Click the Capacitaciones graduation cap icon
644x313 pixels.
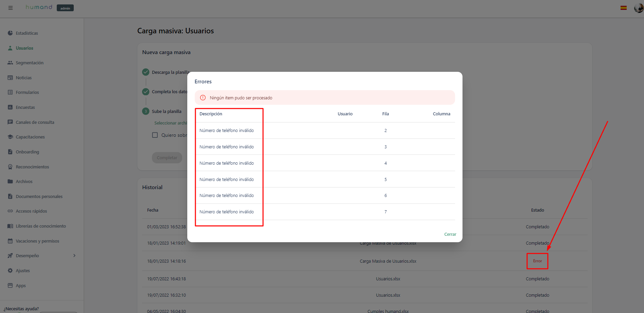[x=10, y=137]
